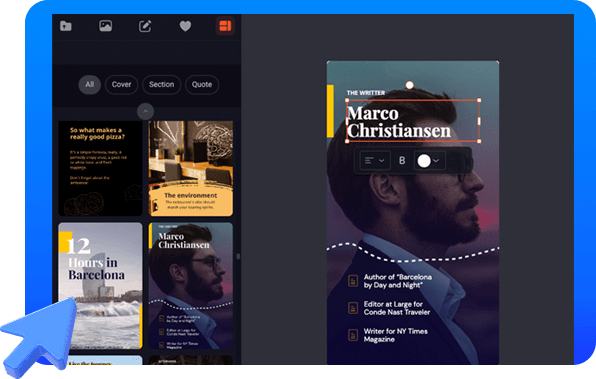596x379 pixels.
Task: Filter templates by Quote
Action: [x=202, y=84]
